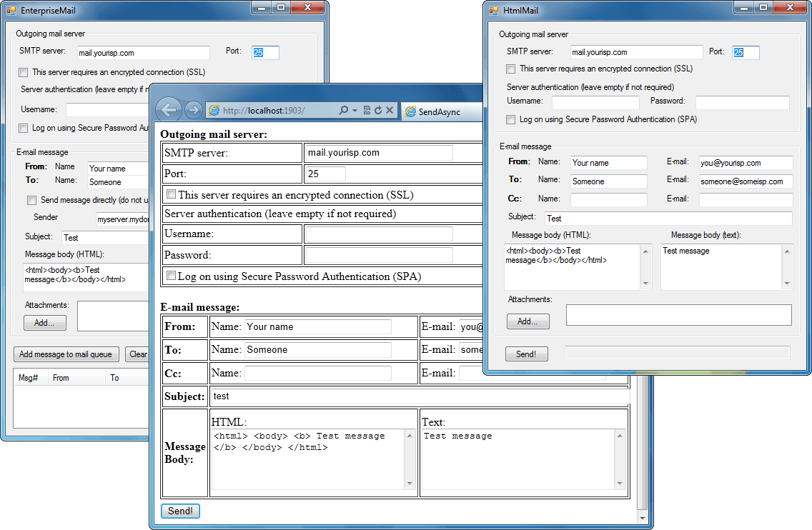Toggle compatibility view icon in address bar

tap(367, 110)
